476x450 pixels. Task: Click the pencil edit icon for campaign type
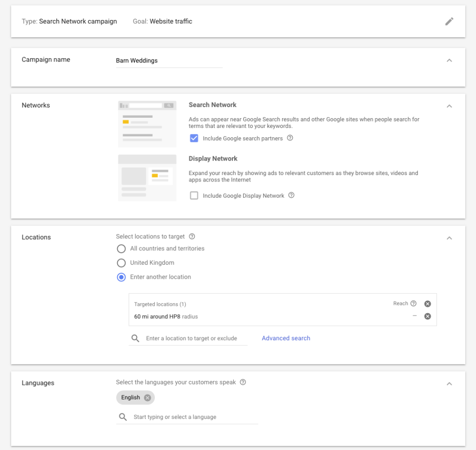[450, 21]
